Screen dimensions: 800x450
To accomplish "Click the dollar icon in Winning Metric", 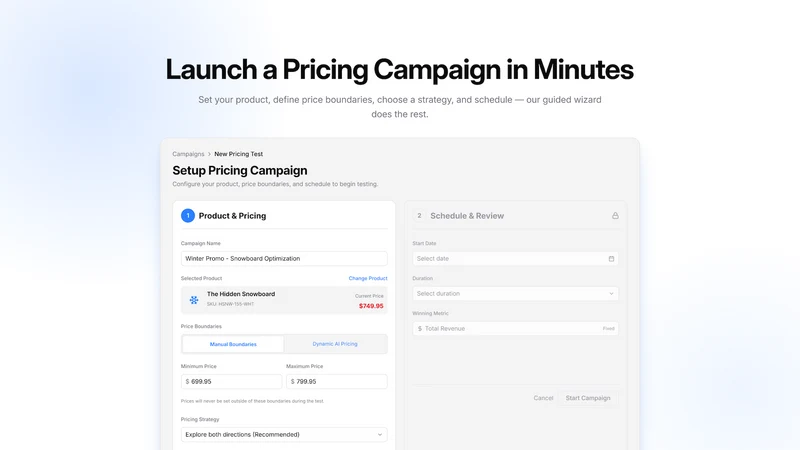I will tap(420, 329).
